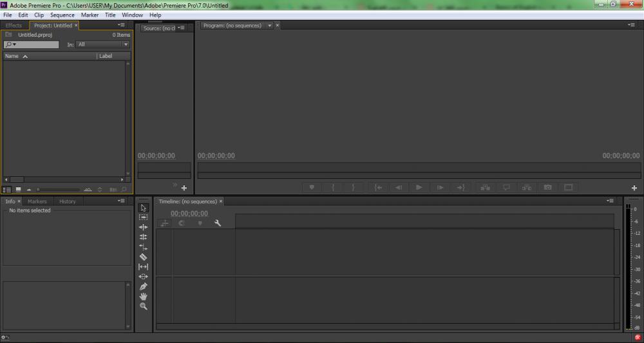Click the Rate Stretch tool
The image size is (644, 343).
143,247
